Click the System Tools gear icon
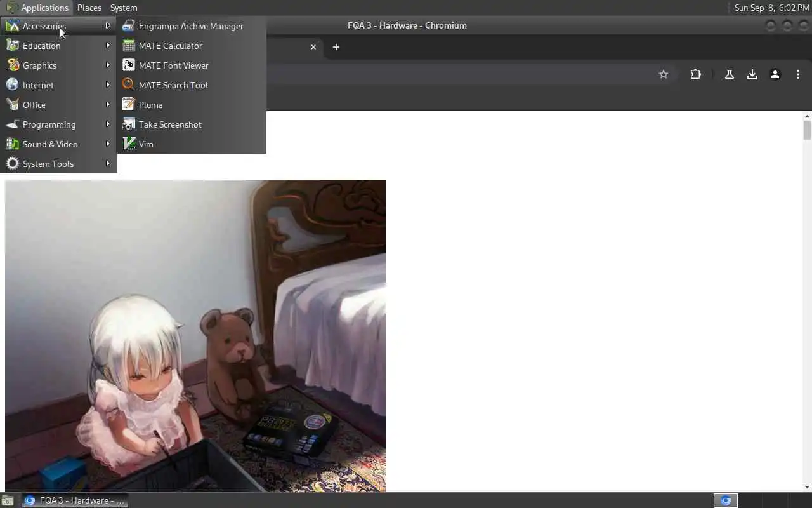This screenshot has width=812, height=508. tap(12, 164)
